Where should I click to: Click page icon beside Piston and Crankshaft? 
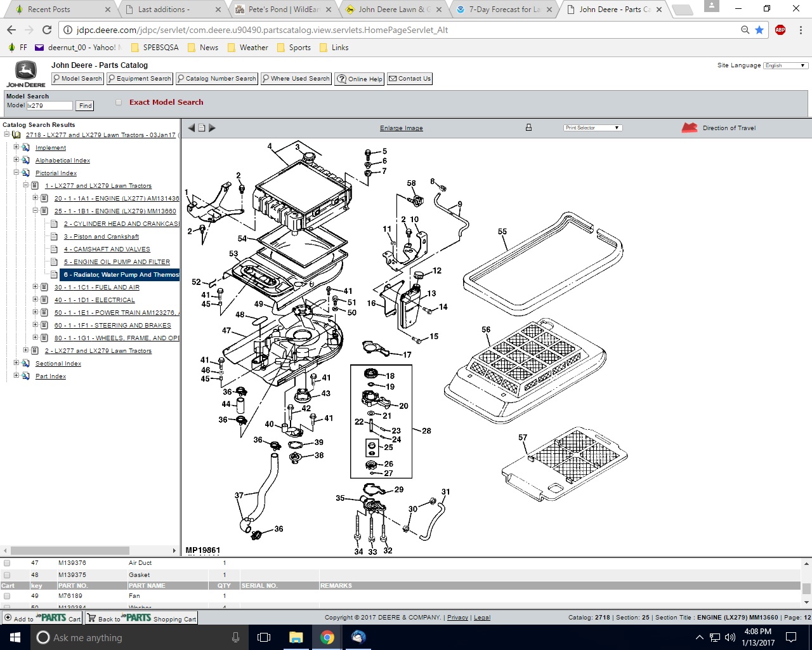55,236
